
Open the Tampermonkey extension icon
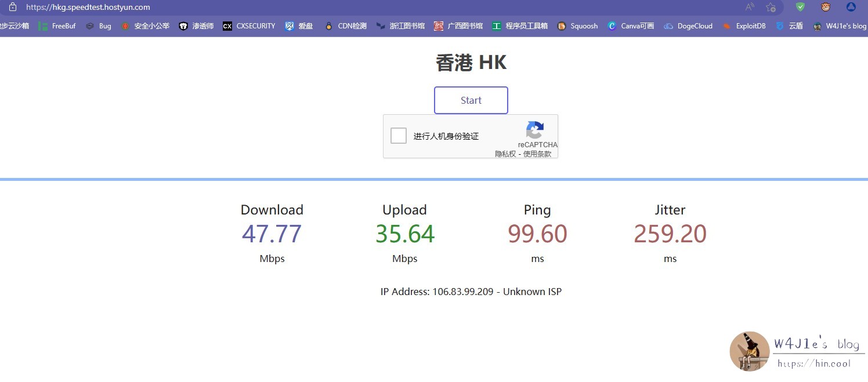click(825, 7)
